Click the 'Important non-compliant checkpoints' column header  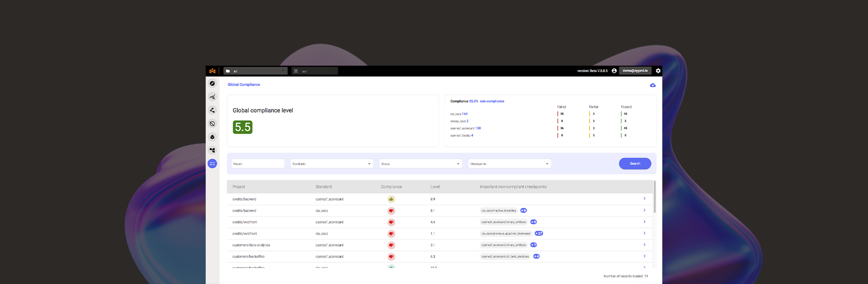pyautogui.click(x=513, y=187)
